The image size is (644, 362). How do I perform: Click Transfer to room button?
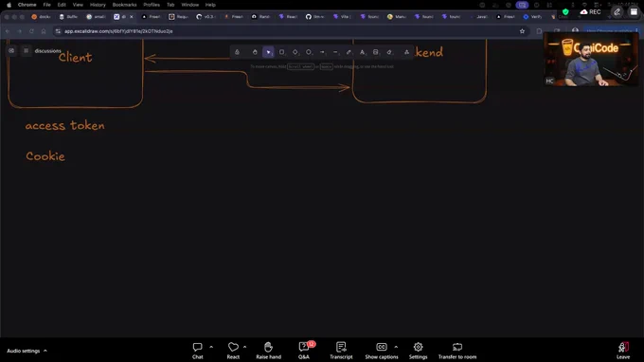[x=457, y=351]
